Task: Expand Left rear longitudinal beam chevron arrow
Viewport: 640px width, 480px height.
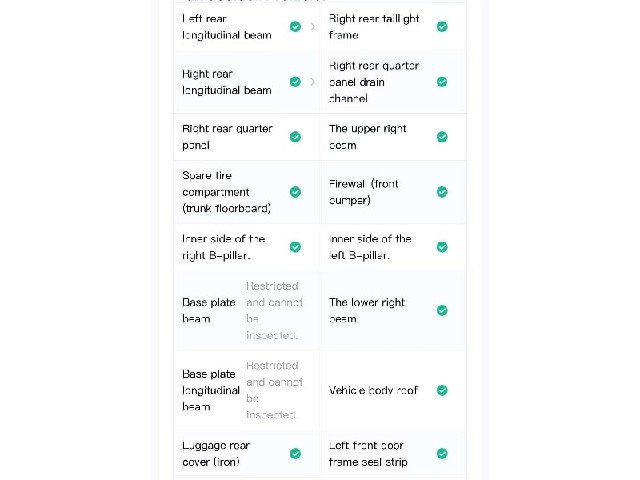Action: (x=312, y=27)
